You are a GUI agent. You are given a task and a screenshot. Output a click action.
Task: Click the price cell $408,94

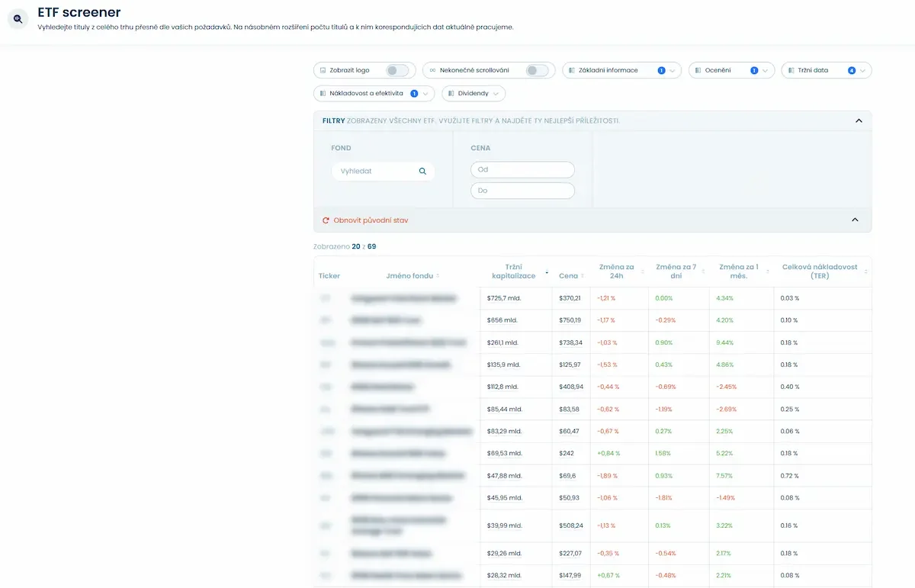click(x=571, y=387)
